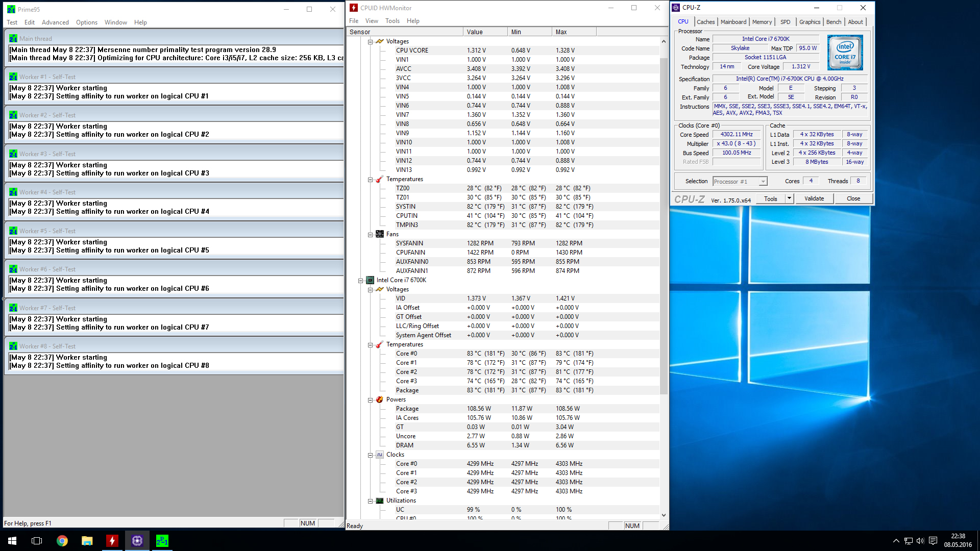Launch Google Chrome from the taskbar
Viewport: 980px width, 551px height.
click(x=62, y=541)
